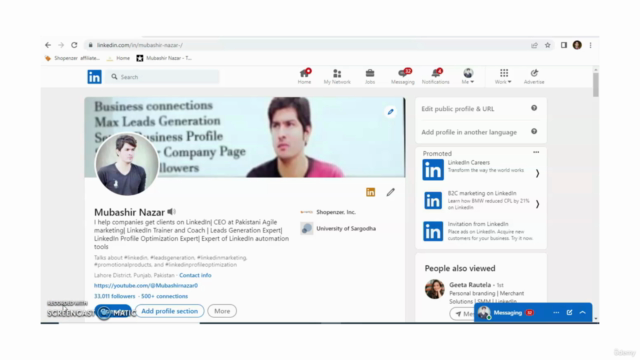
Task: Click the help icon beside Add profile language
Action: 534,131
